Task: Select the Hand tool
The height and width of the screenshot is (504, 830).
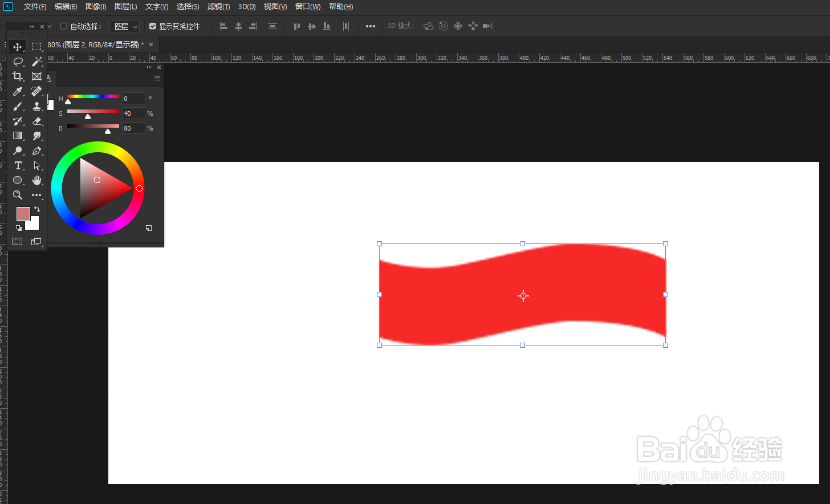Action: coord(36,180)
